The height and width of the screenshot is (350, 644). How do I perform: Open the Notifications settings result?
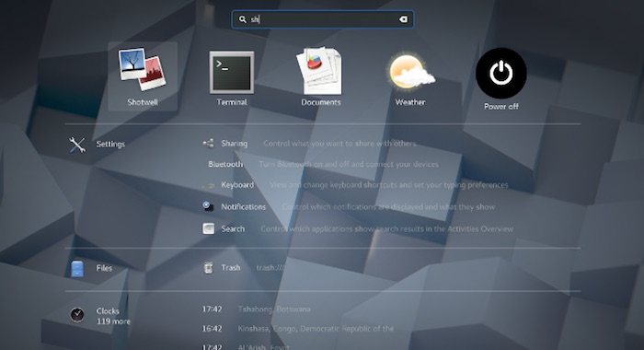coord(349,207)
